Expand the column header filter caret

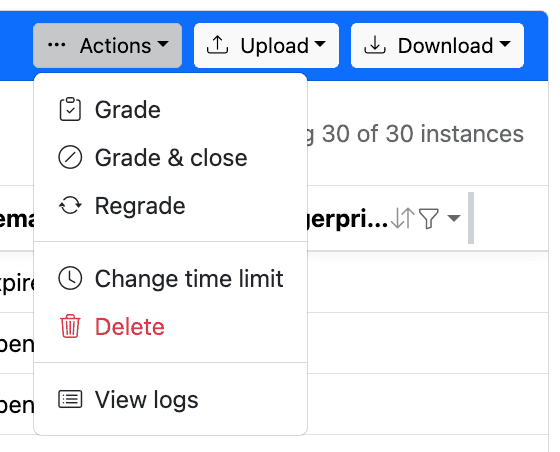[x=454, y=218]
